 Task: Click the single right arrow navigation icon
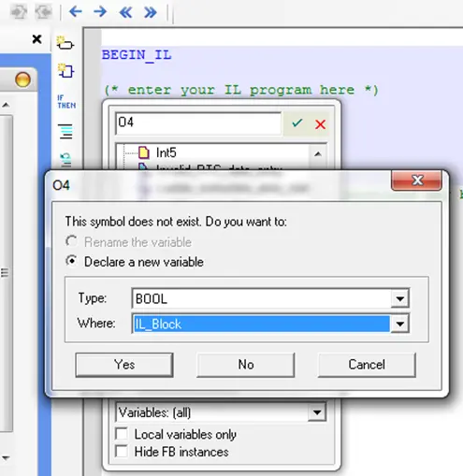100,12
